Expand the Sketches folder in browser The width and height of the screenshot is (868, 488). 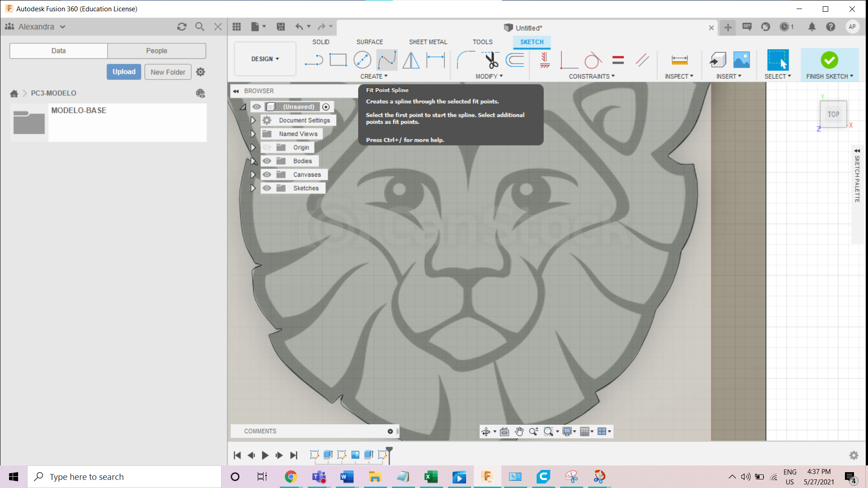point(252,188)
